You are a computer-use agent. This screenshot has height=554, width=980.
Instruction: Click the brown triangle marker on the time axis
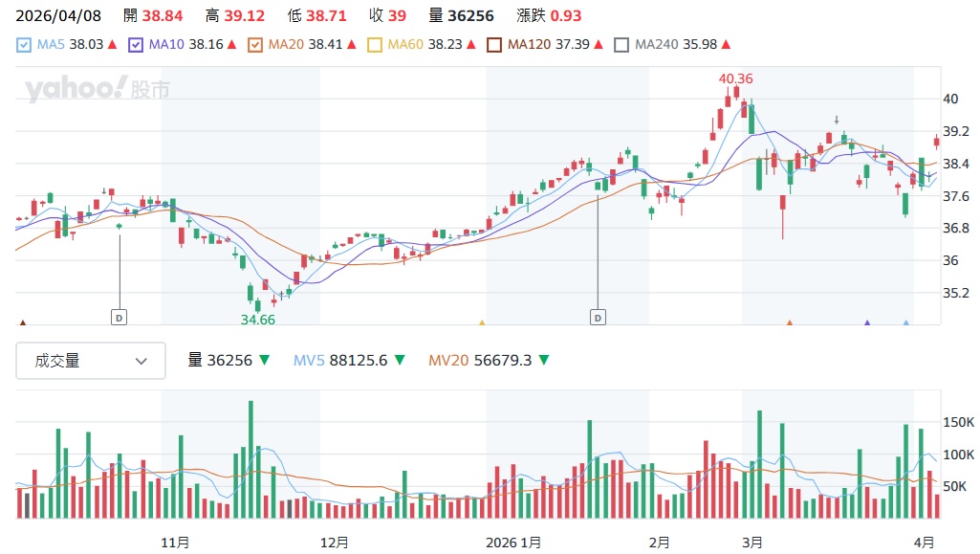pyautogui.click(x=23, y=323)
